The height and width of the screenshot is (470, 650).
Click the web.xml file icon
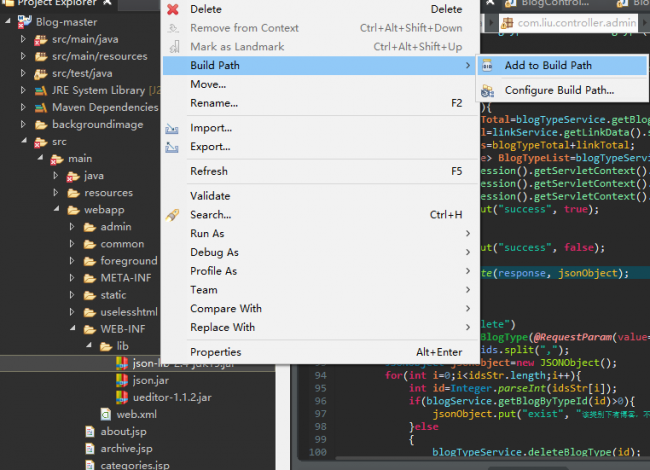[106, 414]
